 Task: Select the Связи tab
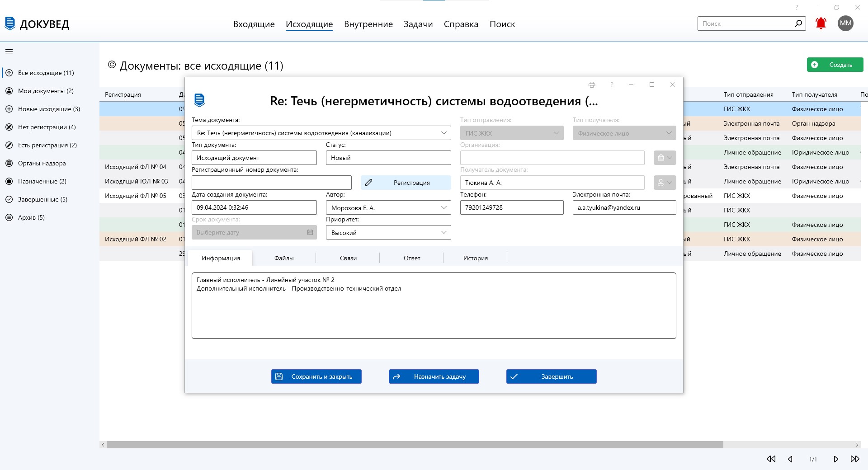pos(348,258)
